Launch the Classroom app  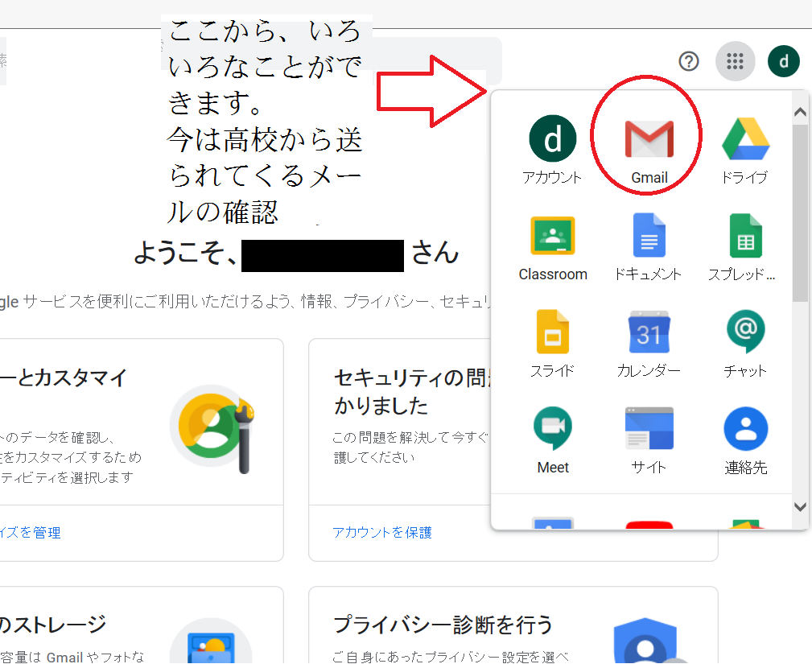click(553, 248)
